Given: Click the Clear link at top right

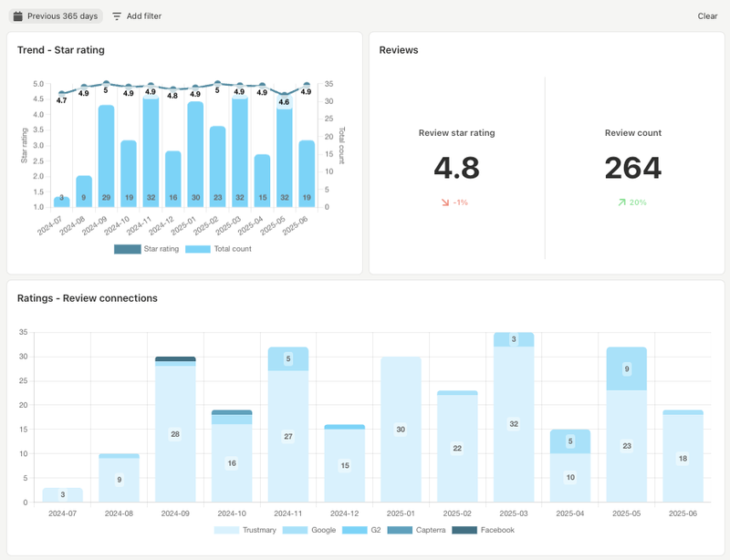Looking at the screenshot, I should click(708, 16).
